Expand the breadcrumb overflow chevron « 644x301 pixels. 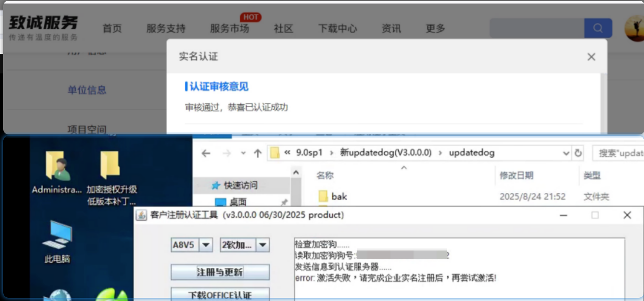click(x=287, y=152)
